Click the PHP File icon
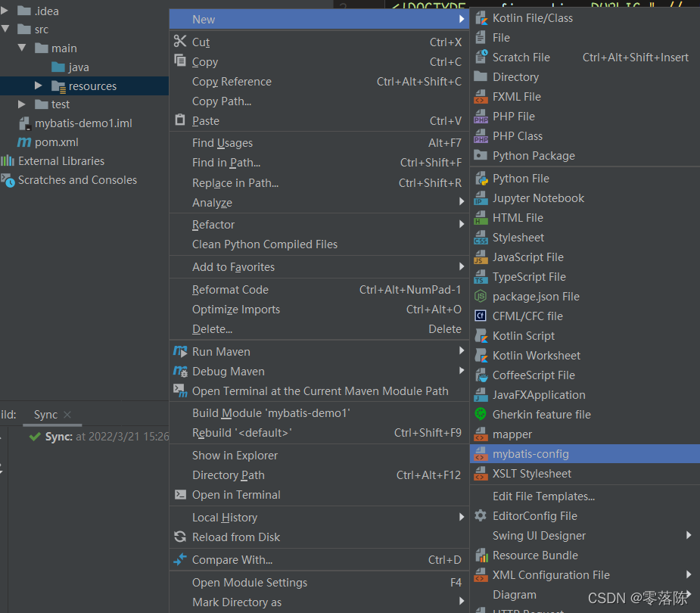Screen dimensions: 700x613 (x=481, y=116)
